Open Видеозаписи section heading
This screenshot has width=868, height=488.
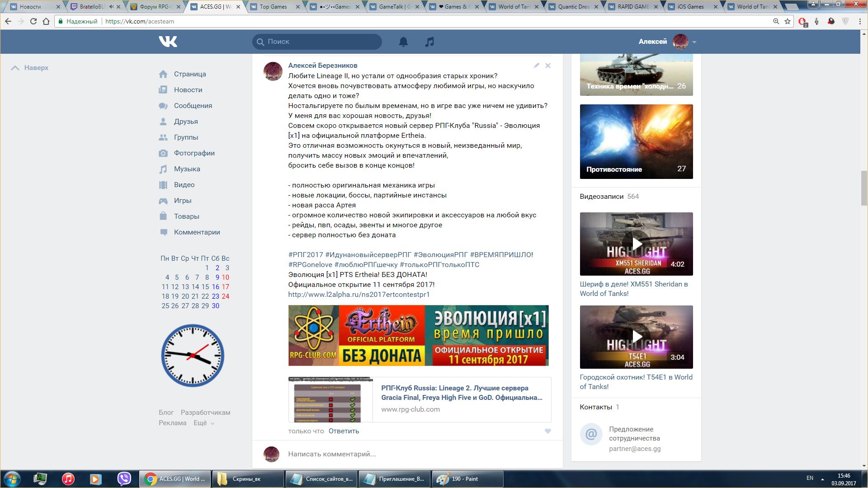point(601,197)
